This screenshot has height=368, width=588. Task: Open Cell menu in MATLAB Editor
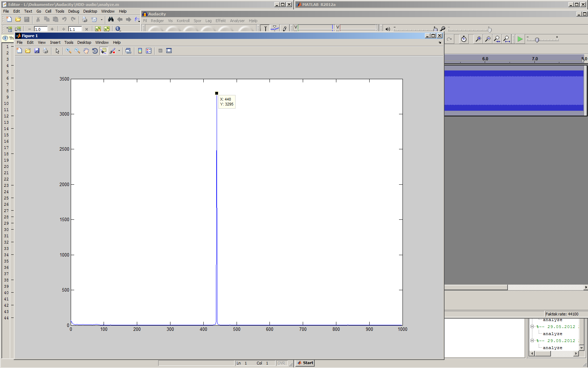pos(48,11)
